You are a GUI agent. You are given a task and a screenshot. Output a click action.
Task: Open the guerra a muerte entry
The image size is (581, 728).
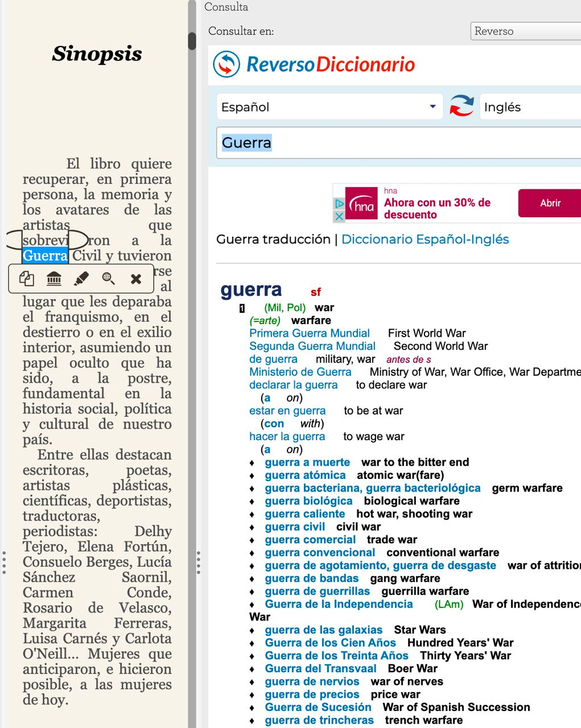[x=307, y=462]
